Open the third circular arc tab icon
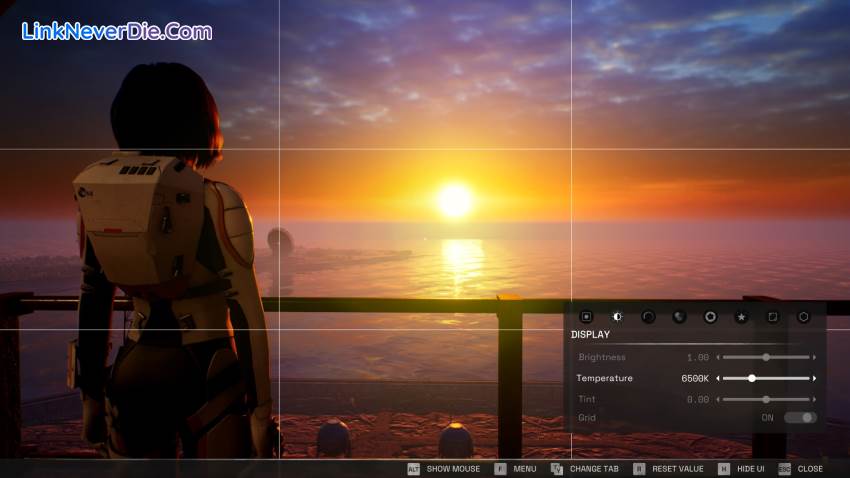 click(648, 317)
